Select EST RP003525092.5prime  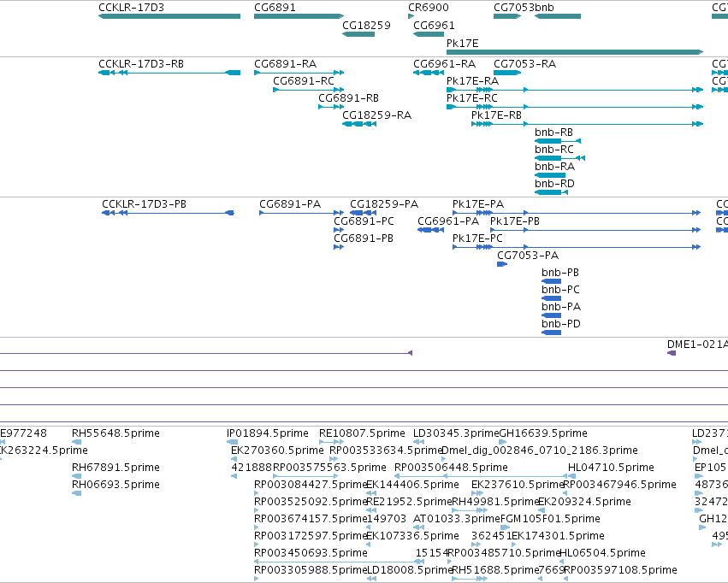[311, 503]
